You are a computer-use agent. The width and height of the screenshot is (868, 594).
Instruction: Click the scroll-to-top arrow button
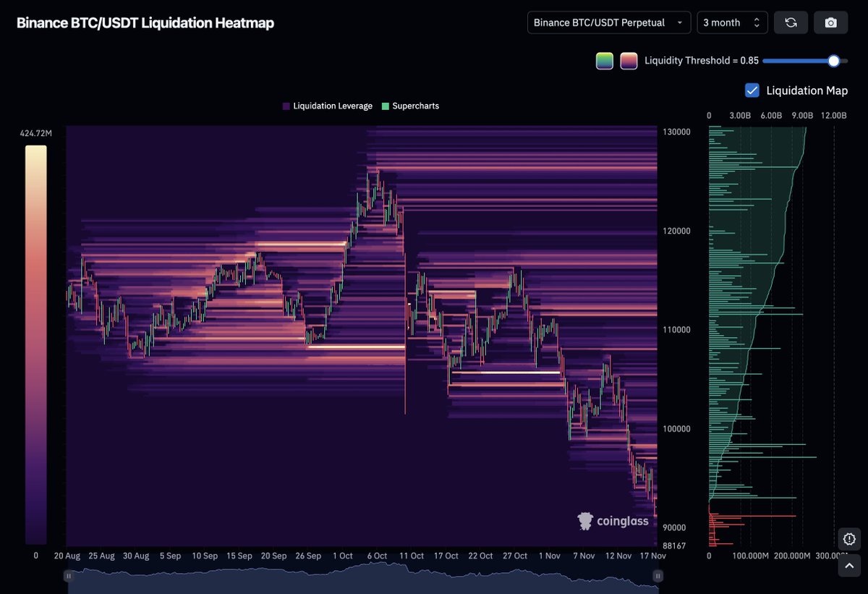(x=849, y=565)
